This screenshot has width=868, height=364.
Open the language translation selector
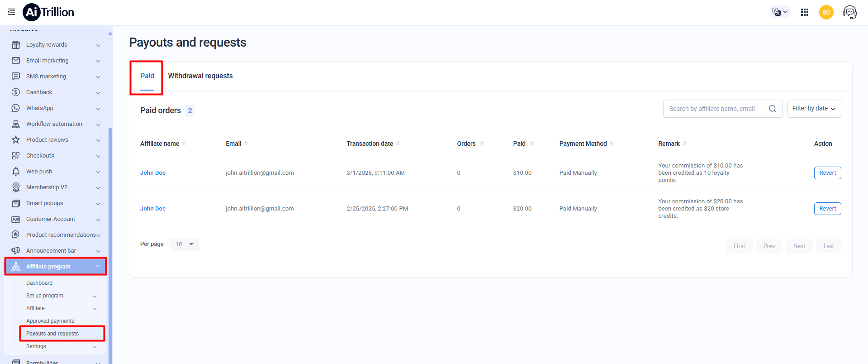(780, 12)
